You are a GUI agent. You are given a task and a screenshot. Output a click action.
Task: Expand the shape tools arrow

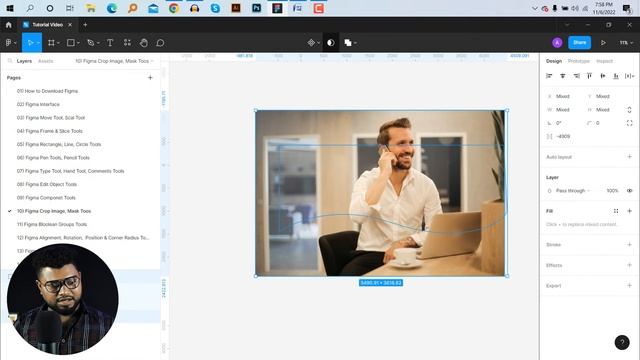coord(78,43)
